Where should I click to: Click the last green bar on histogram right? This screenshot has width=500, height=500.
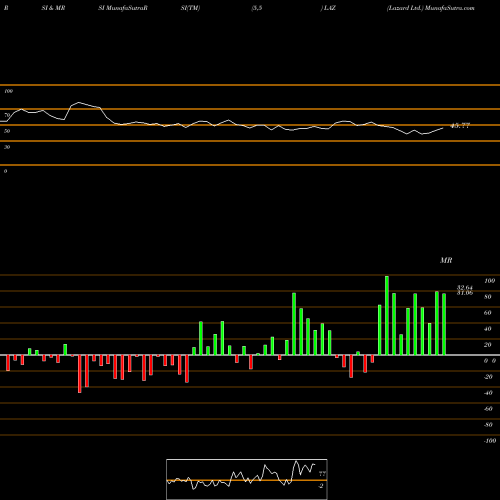[x=444, y=324]
